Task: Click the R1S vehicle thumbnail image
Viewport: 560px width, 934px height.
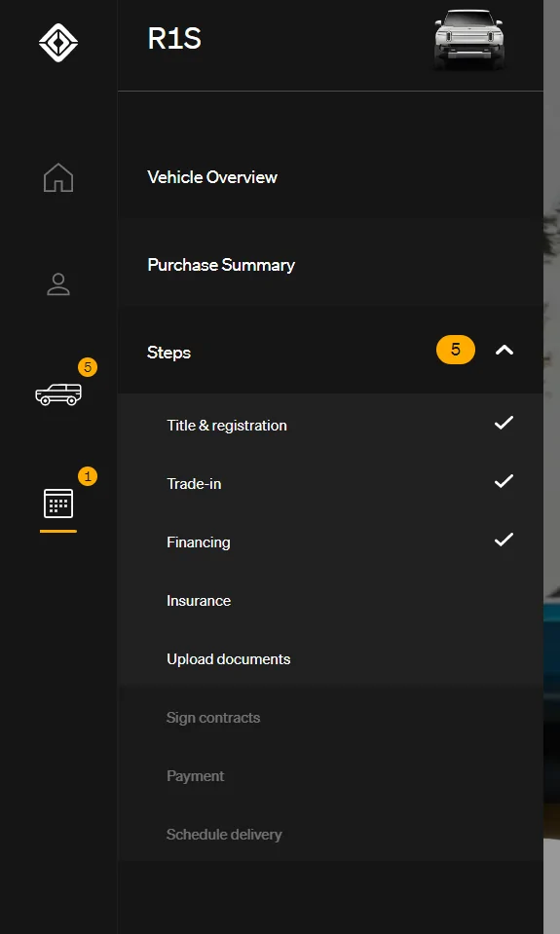Action: click(468, 39)
